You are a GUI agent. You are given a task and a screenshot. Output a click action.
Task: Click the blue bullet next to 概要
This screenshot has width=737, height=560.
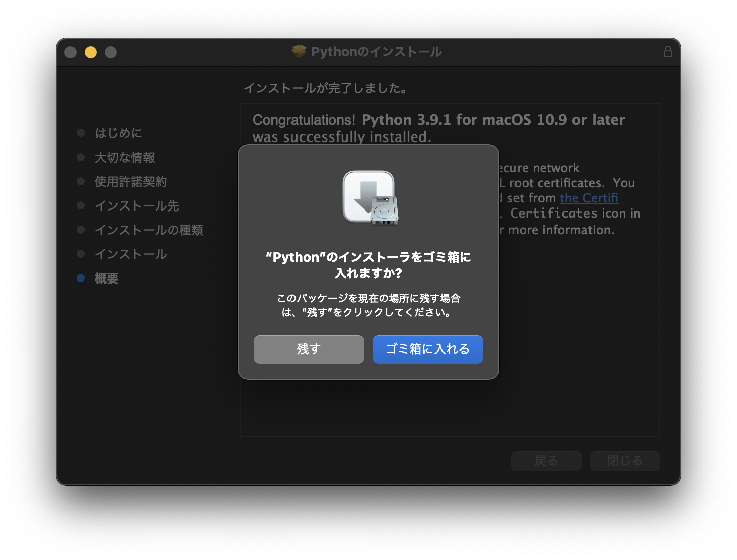81,278
